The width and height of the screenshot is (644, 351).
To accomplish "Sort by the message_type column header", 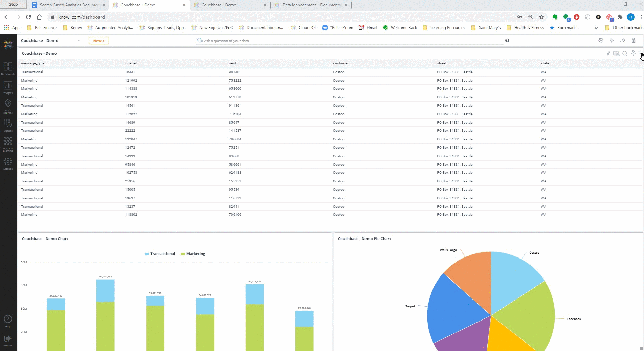I will click(33, 63).
